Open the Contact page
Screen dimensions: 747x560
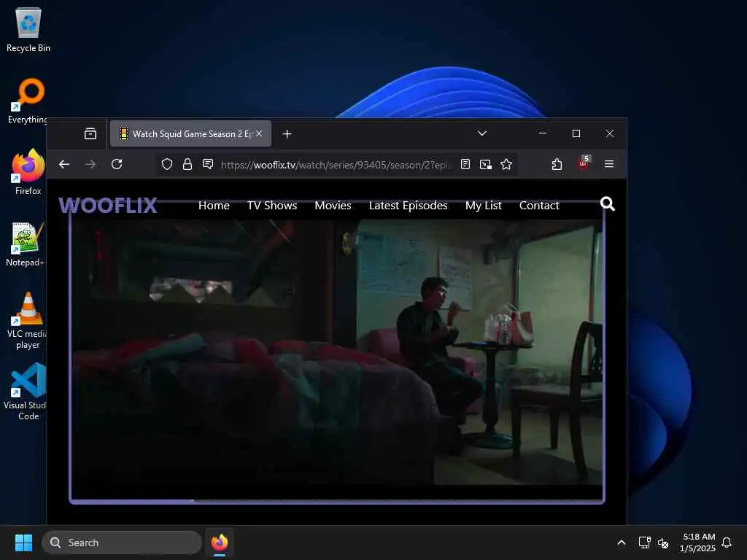[x=539, y=205]
